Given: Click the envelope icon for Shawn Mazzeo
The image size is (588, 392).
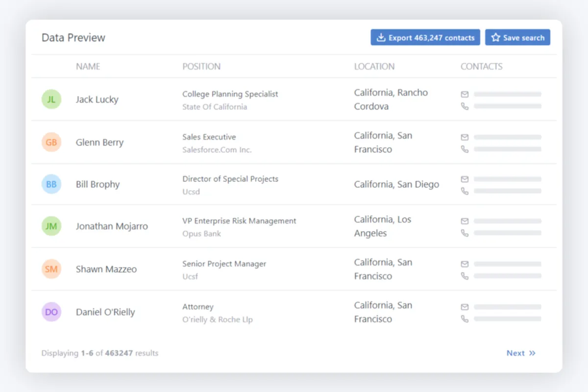Looking at the screenshot, I should (465, 264).
